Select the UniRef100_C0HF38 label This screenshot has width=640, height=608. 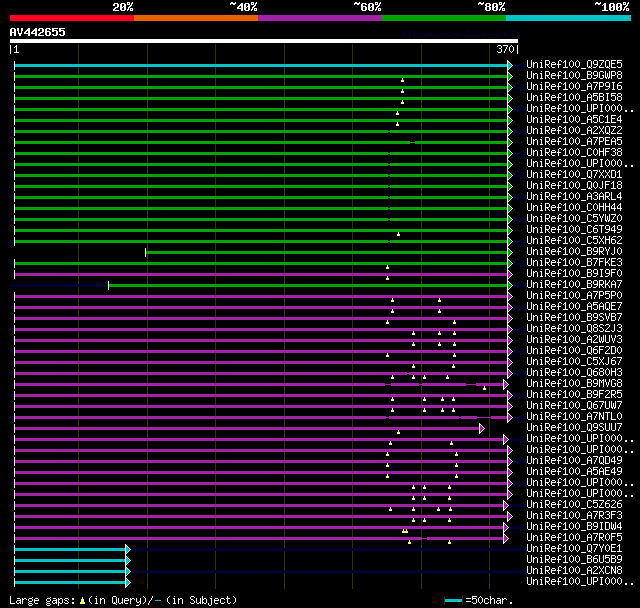tap(574, 153)
